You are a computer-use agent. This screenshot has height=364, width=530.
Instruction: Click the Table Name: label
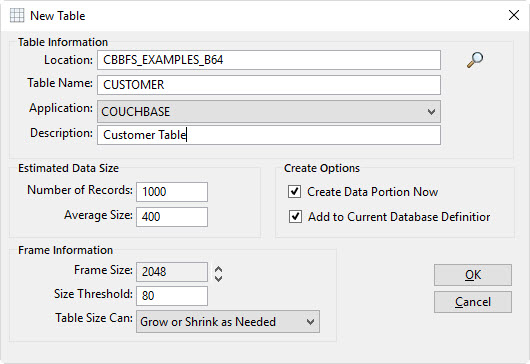click(60, 83)
